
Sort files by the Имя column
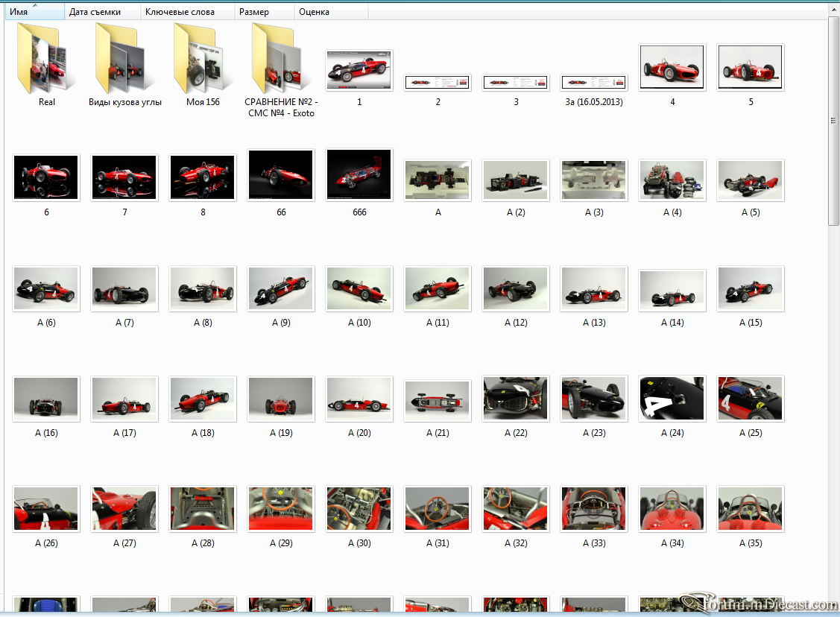(x=35, y=12)
